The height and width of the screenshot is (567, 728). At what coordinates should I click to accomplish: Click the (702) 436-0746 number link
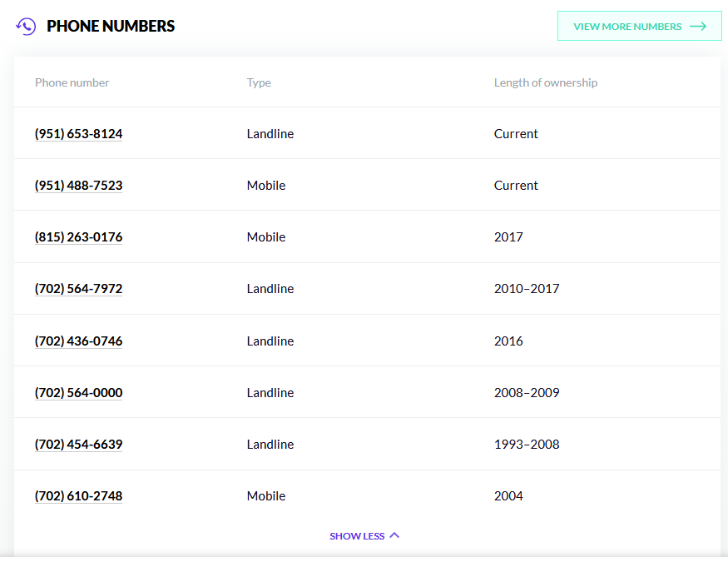[x=78, y=341]
